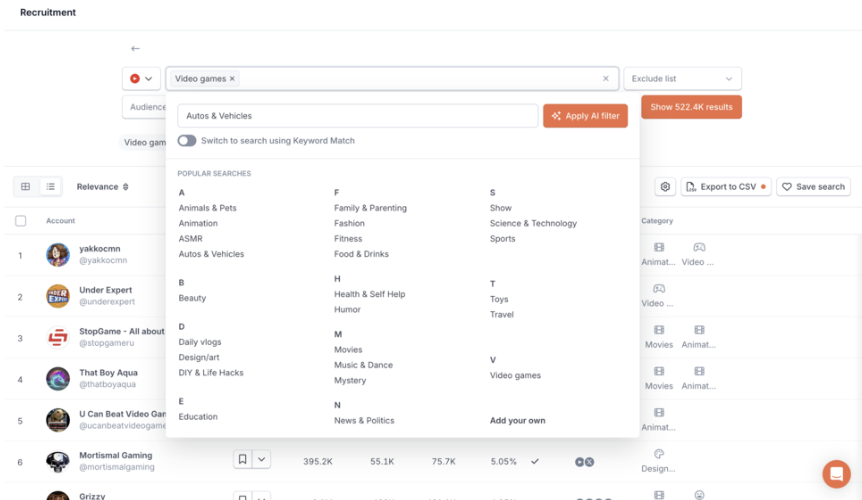Image resolution: width=862 pixels, height=500 pixels.
Task: Open That Boy Aqua avatar
Action: tap(58, 379)
